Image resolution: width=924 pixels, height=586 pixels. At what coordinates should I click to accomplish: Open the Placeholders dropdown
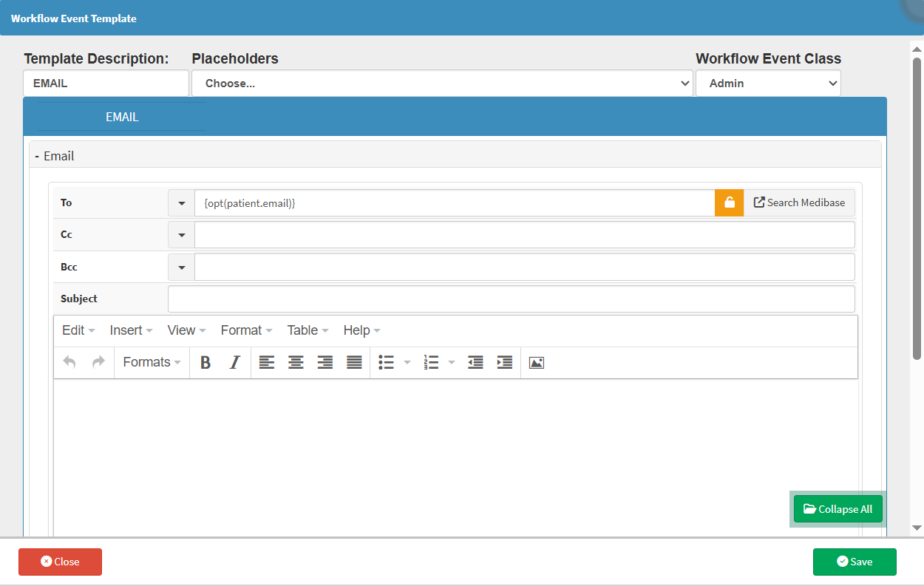coord(442,84)
